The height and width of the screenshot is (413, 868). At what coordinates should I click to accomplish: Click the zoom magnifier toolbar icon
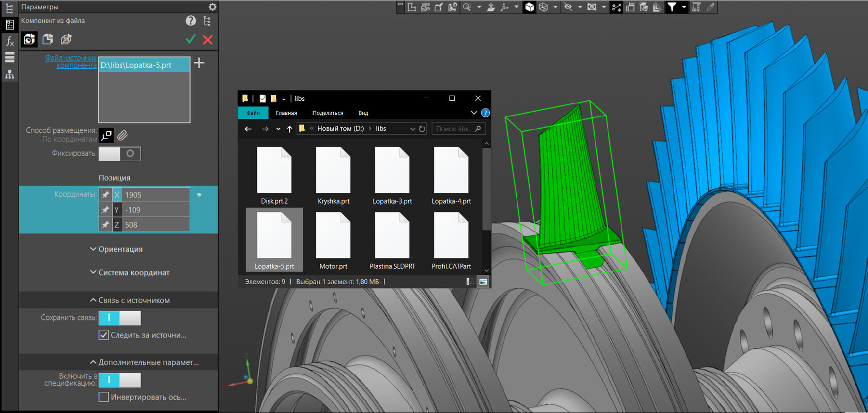click(467, 7)
